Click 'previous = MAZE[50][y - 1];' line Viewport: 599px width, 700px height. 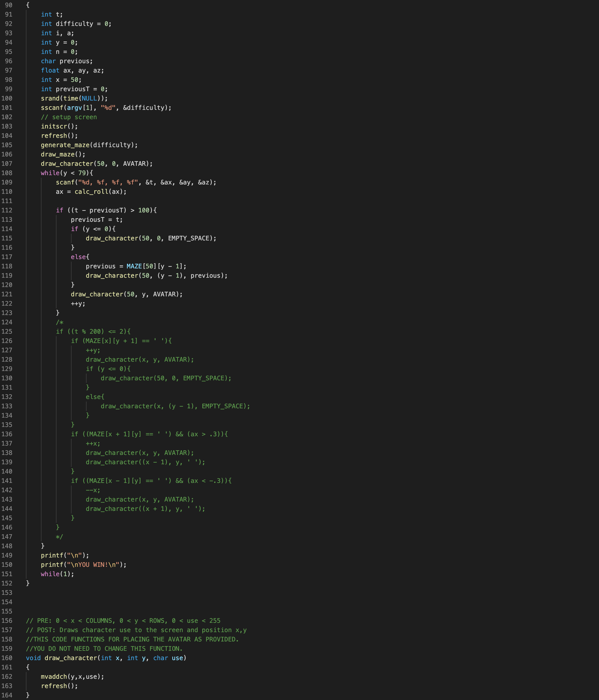click(x=136, y=266)
